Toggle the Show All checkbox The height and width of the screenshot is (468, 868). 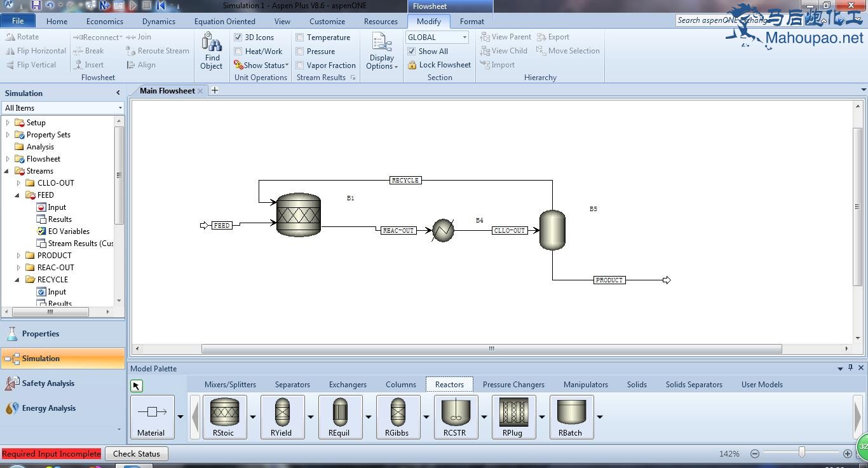pos(412,52)
